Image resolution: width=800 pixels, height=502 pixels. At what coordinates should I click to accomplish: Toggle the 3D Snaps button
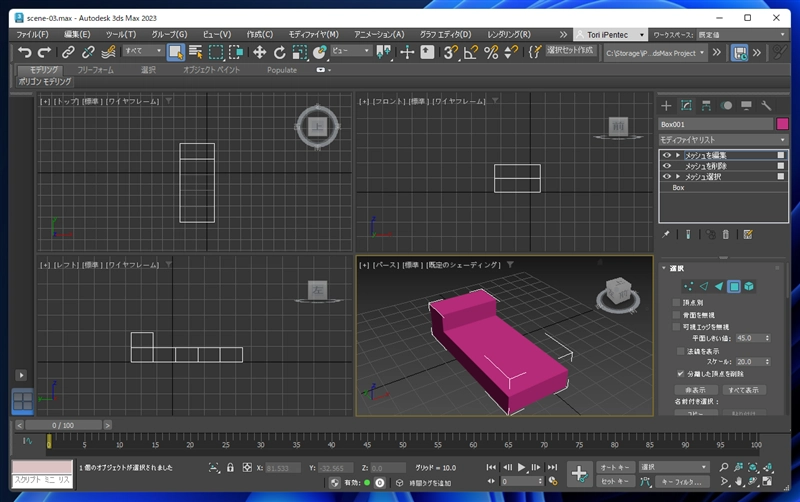(451, 52)
